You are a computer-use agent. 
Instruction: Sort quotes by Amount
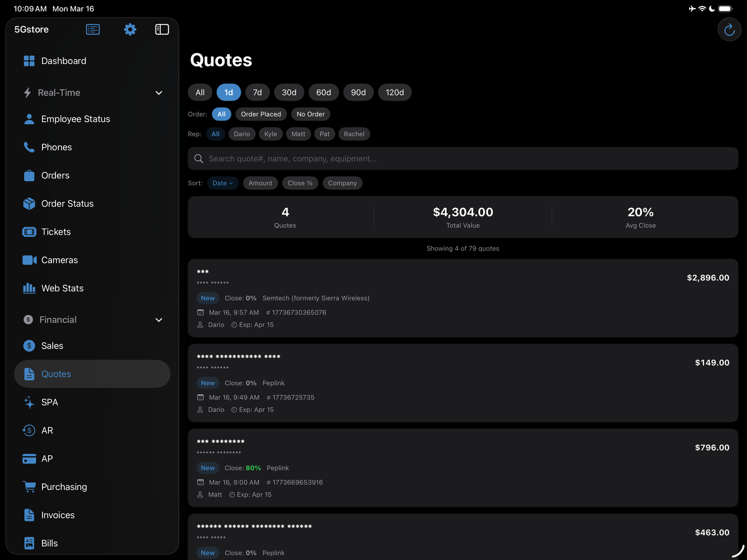(x=260, y=183)
